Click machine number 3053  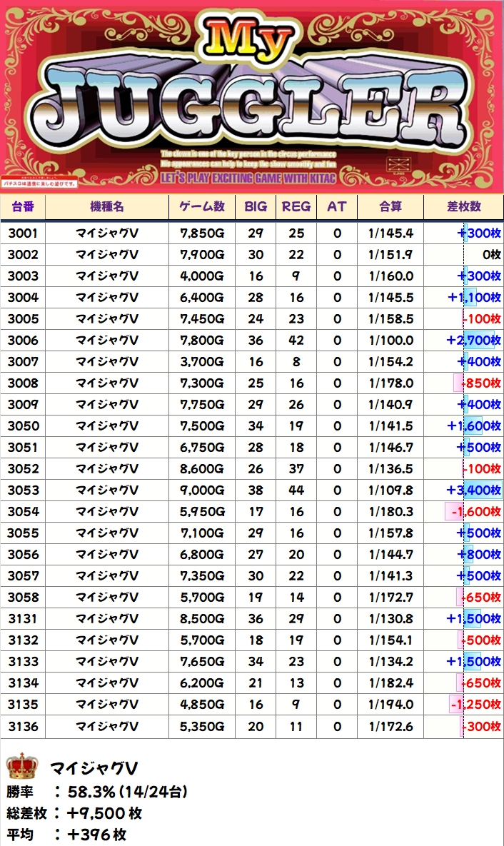pyautogui.click(x=23, y=490)
